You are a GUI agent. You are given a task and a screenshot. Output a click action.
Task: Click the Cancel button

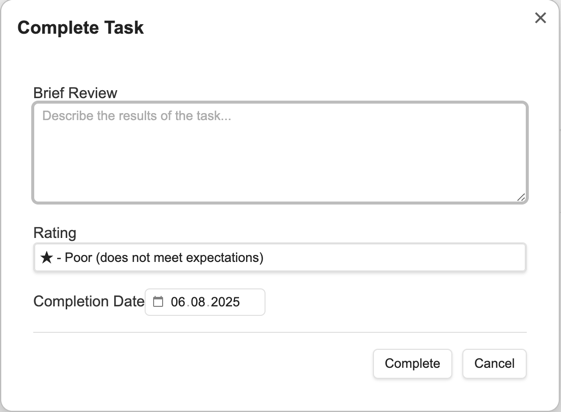[494, 363]
